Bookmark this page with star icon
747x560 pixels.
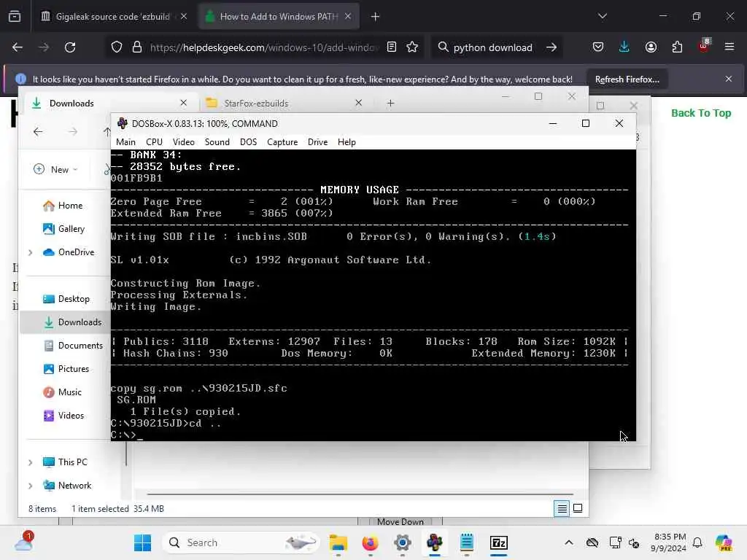click(x=412, y=47)
